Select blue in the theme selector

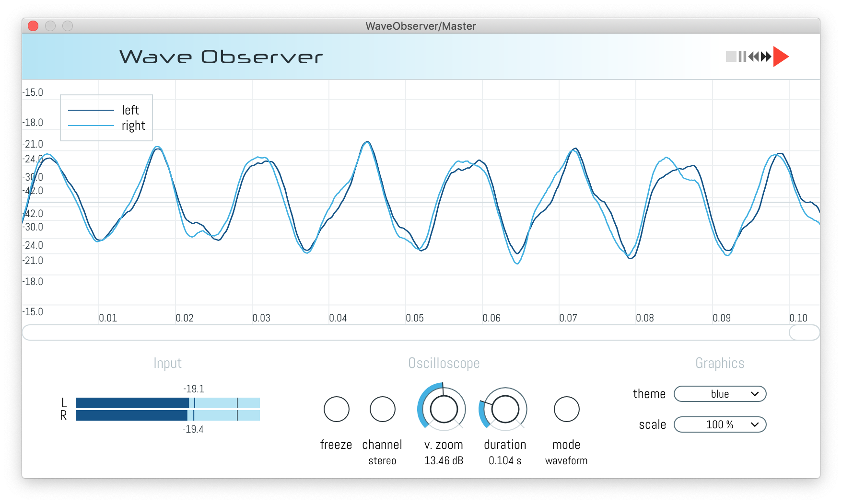coord(720,394)
